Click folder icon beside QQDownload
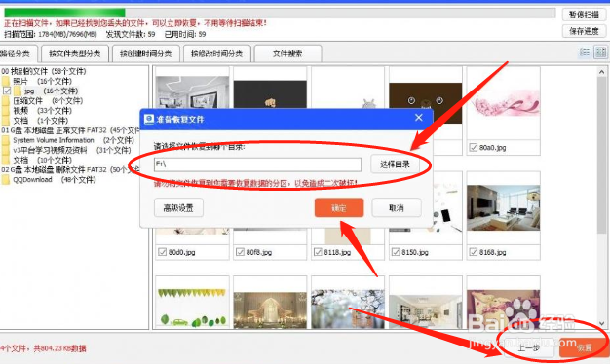 (x=6, y=180)
